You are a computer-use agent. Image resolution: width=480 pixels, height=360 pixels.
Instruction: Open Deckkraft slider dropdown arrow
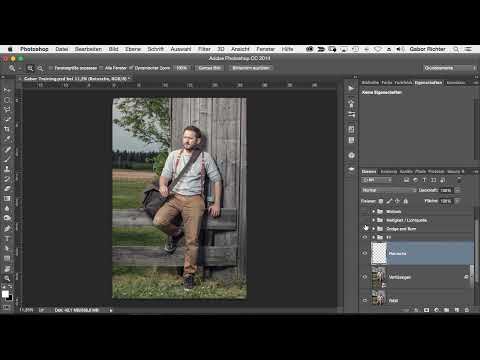458,190
